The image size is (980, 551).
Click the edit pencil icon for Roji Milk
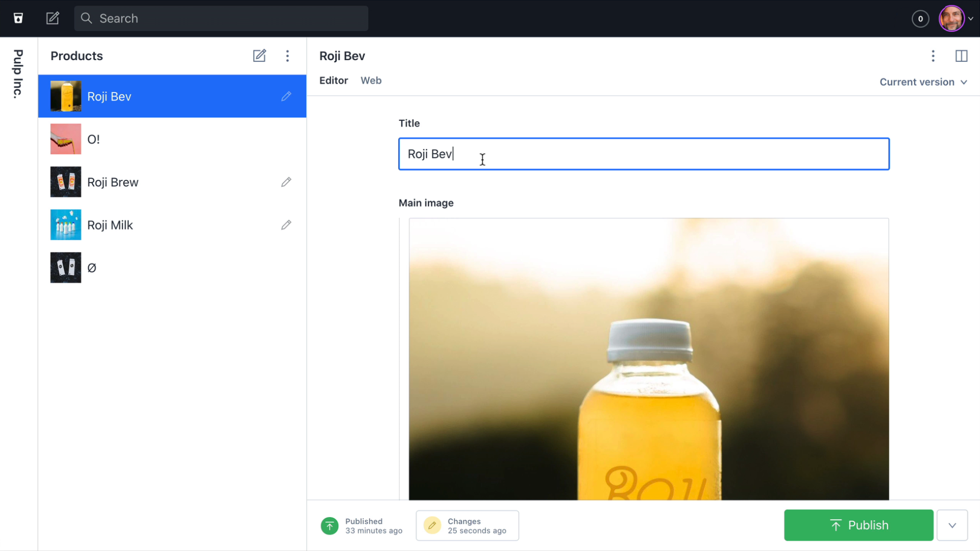pyautogui.click(x=285, y=224)
